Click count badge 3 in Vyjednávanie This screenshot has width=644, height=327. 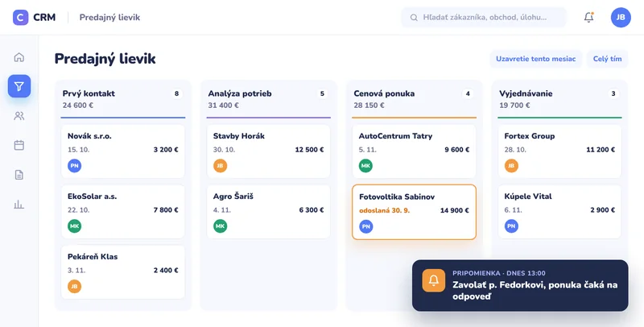click(613, 93)
